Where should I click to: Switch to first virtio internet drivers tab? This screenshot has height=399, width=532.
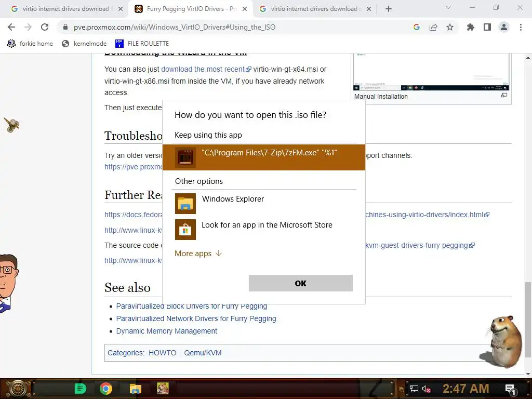[x=65, y=9]
